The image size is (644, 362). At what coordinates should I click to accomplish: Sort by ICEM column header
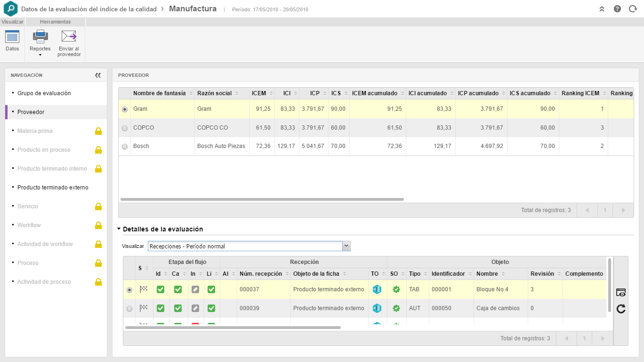[x=259, y=93]
